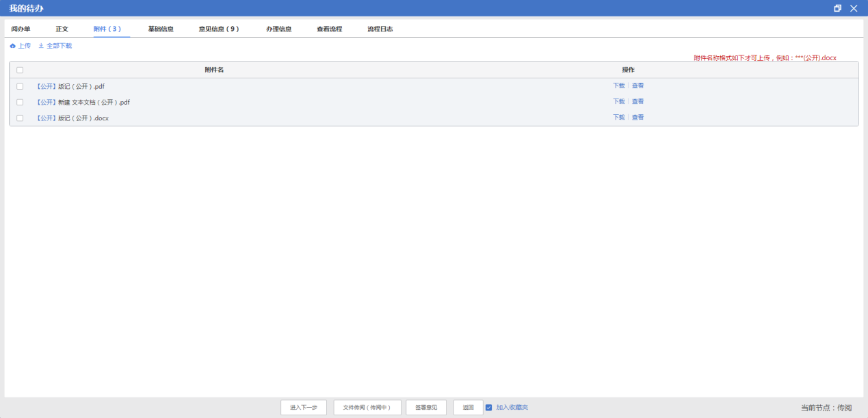Click the 签署意见 button
The height and width of the screenshot is (418, 868).
pos(426,408)
